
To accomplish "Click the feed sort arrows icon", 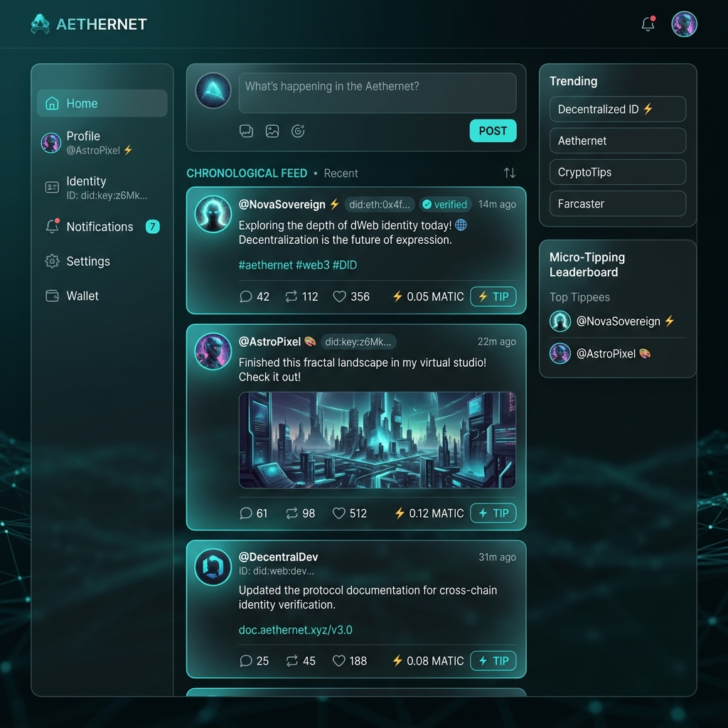I will 509,173.
